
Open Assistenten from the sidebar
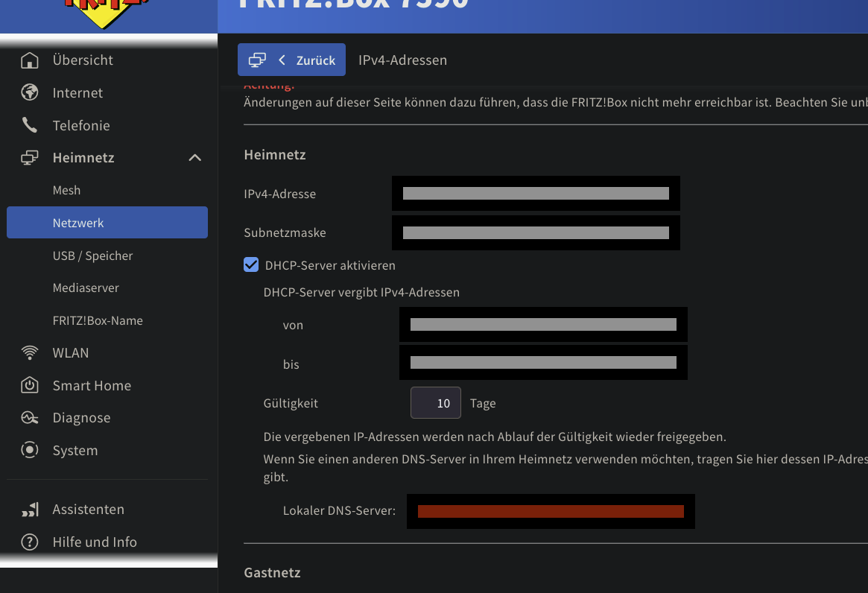tap(30, 509)
